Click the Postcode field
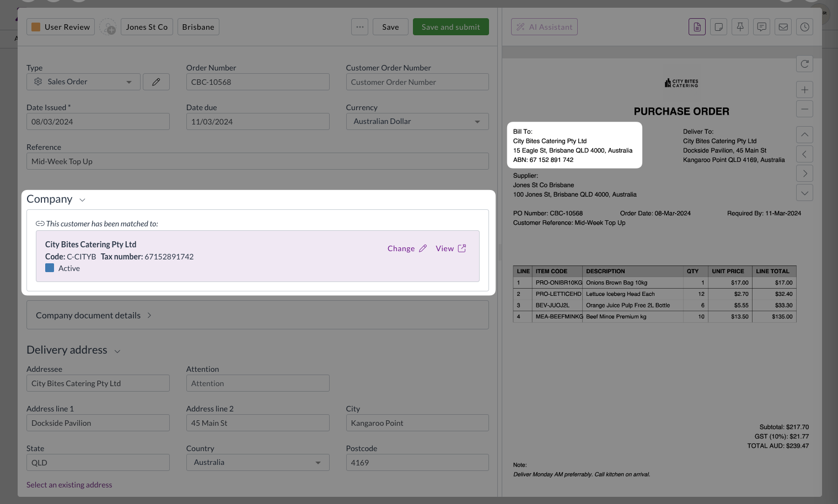Viewport: 838px width, 504px height. pyautogui.click(x=417, y=462)
